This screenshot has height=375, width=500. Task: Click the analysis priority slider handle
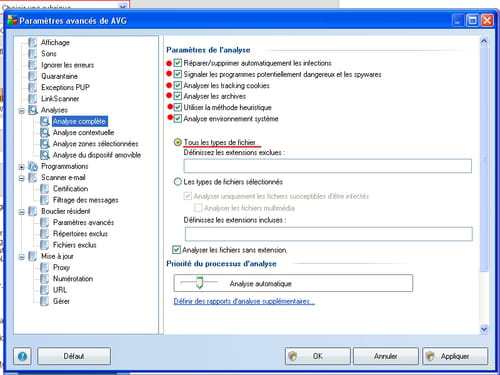(x=199, y=282)
